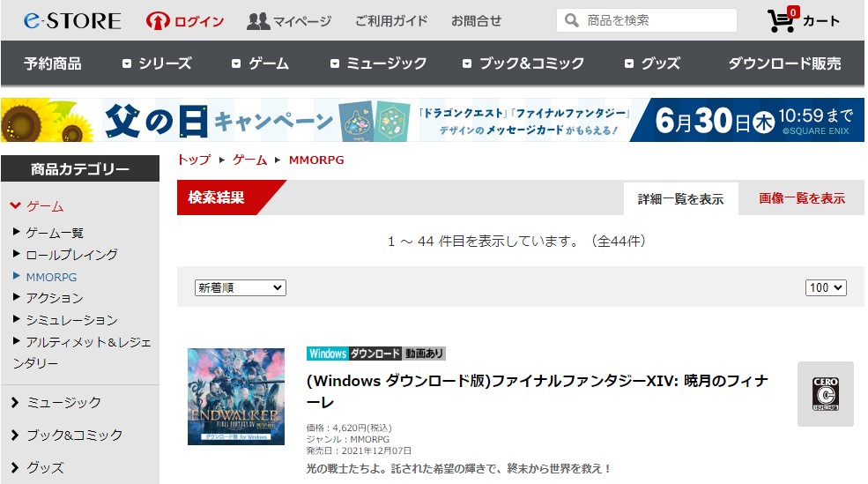Go to ダウンロード販売 in nav bar

point(784,63)
